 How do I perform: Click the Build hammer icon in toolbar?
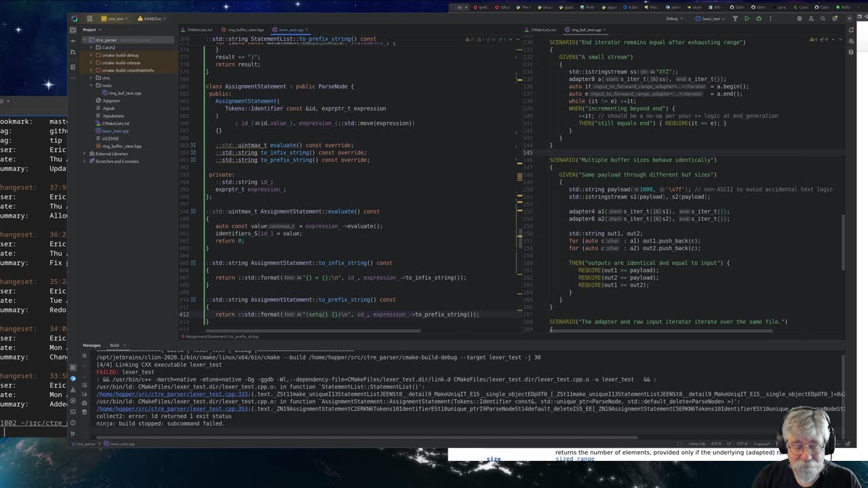click(x=735, y=19)
